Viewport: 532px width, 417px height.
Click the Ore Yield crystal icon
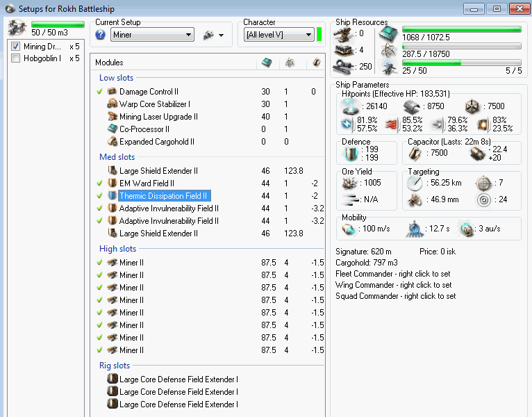350,183
